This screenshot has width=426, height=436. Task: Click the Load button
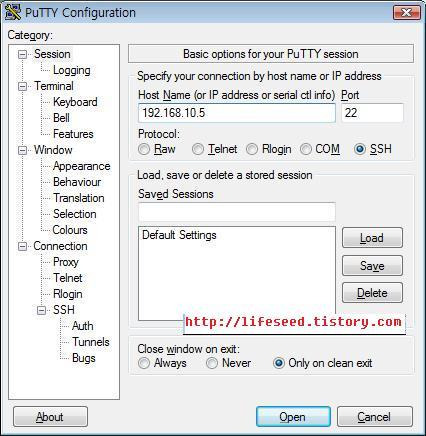click(x=372, y=238)
